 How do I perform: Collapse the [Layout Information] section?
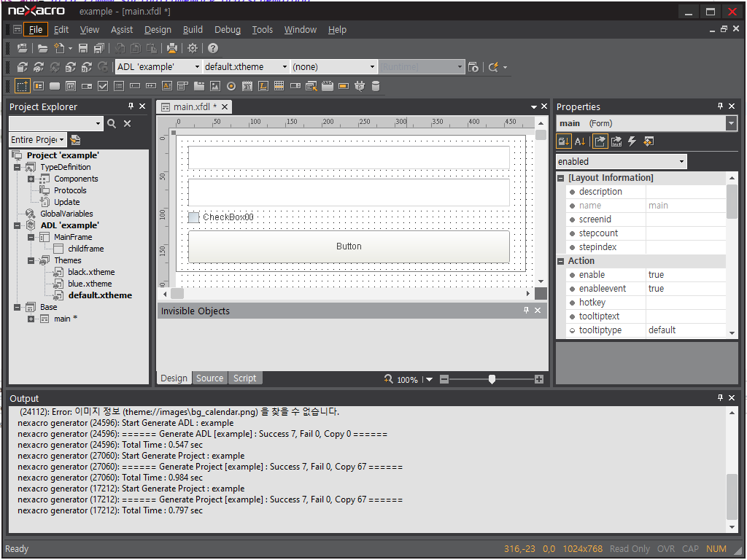[x=561, y=178]
